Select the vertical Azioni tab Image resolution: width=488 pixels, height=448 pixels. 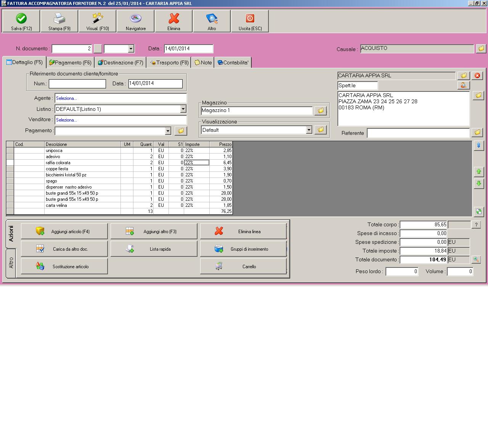pyautogui.click(x=11, y=234)
